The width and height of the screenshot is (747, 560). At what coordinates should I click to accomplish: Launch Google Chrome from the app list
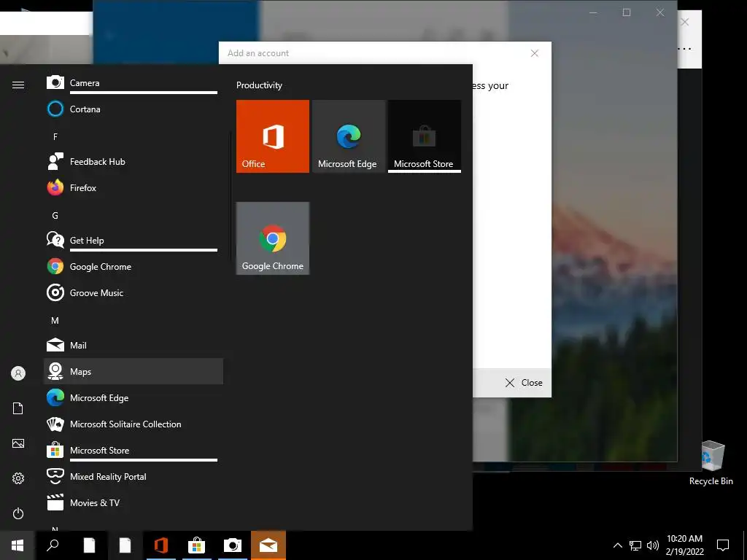[133, 267]
